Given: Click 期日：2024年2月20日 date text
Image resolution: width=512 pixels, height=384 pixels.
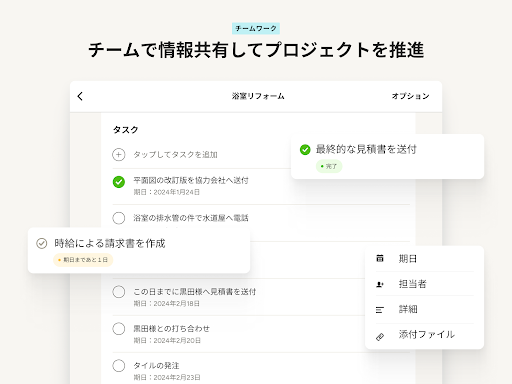Looking at the screenshot, I should tap(167, 341).
